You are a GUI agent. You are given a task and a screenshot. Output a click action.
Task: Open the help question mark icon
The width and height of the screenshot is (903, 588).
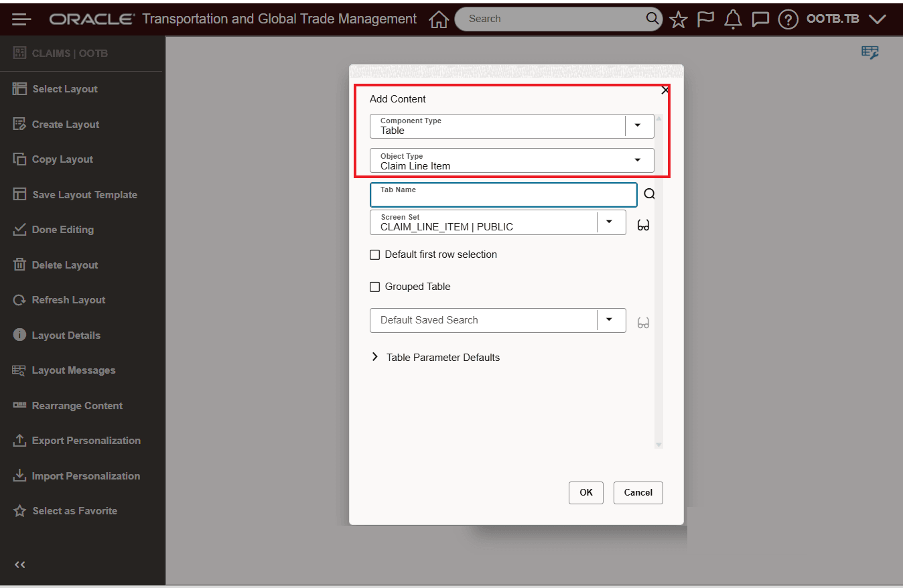[788, 19]
